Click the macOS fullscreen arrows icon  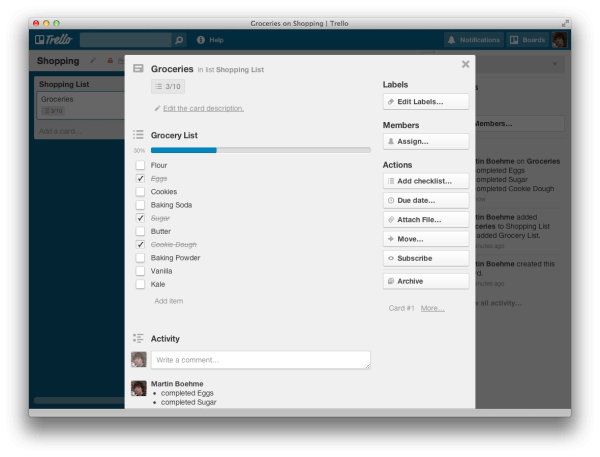565,23
